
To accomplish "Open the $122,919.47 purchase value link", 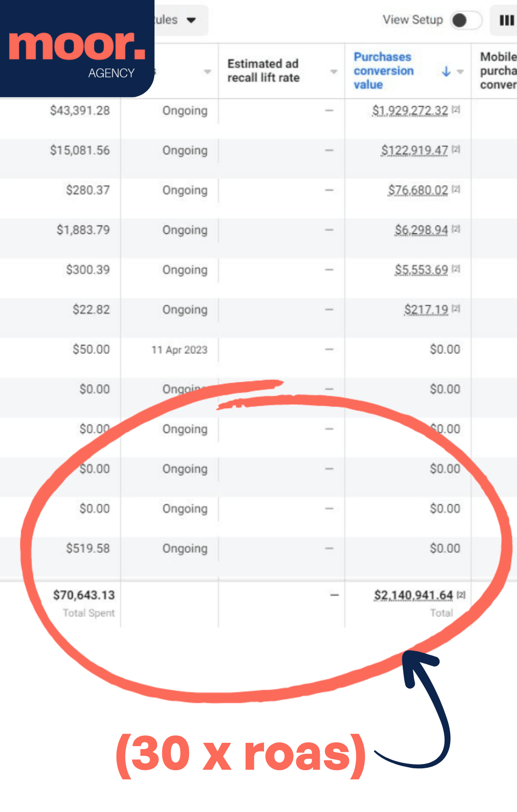I will click(414, 151).
